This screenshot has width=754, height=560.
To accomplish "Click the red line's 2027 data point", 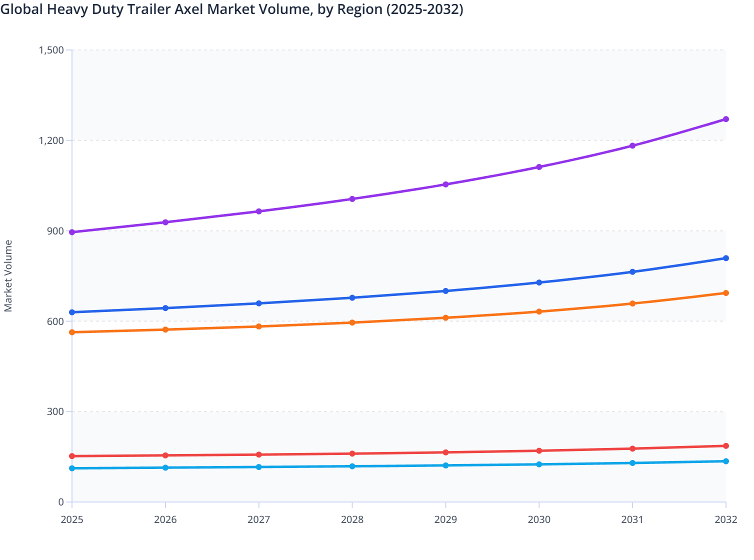I will click(x=259, y=454).
